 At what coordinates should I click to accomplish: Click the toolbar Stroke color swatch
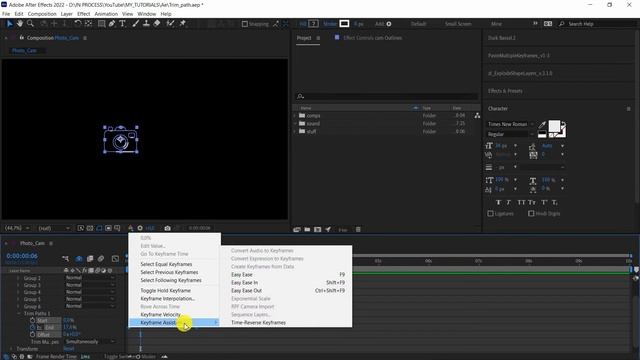tap(344, 24)
